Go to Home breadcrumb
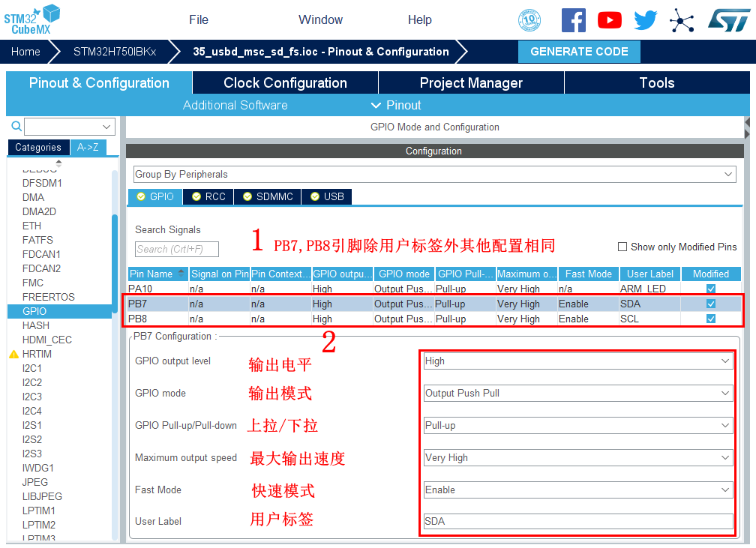This screenshot has width=756, height=548. [25, 52]
